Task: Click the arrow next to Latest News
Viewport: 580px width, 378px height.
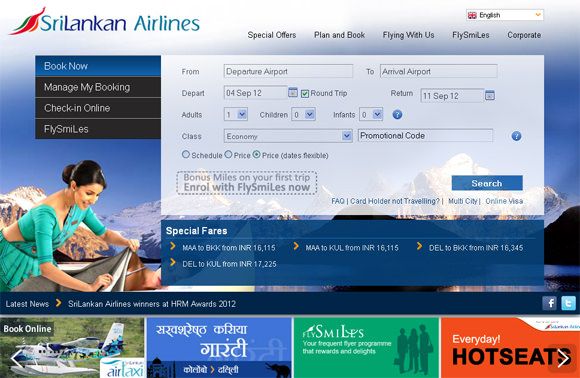Action: pos(58,303)
